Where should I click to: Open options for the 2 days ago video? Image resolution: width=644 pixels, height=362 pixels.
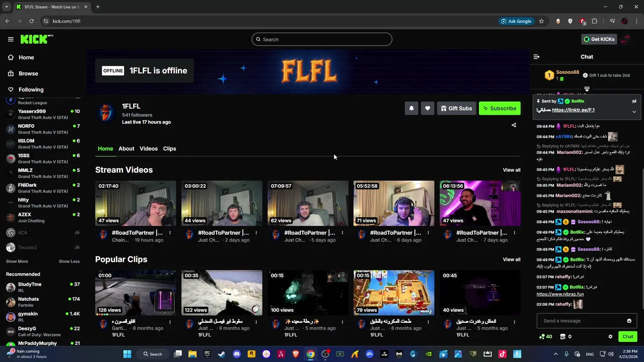click(x=256, y=233)
